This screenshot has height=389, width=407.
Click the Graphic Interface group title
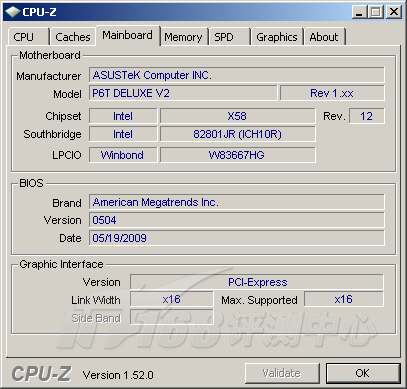pos(61,264)
